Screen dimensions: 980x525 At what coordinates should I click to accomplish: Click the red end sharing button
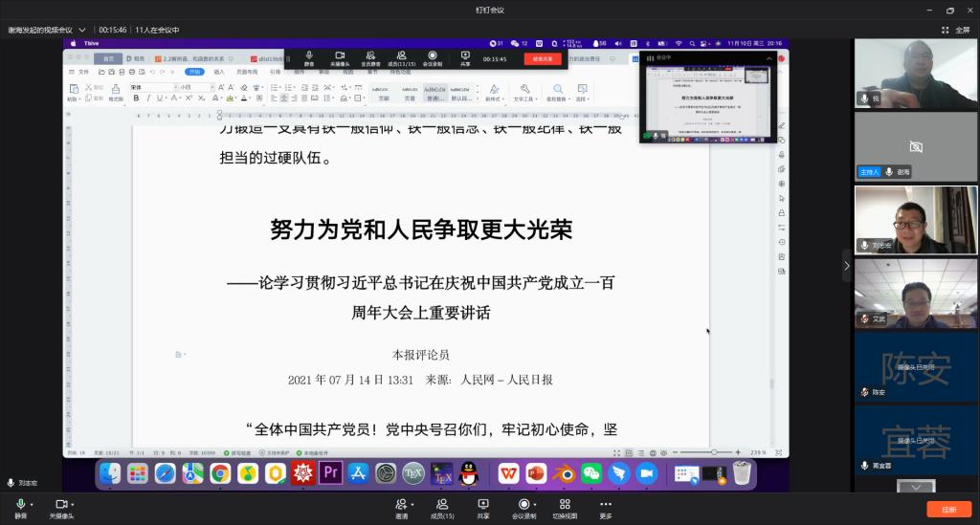click(x=543, y=59)
